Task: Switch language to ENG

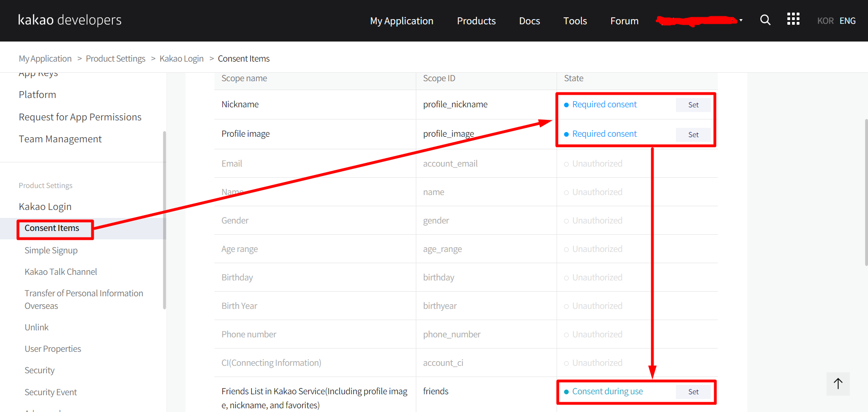Action: (x=847, y=21)
